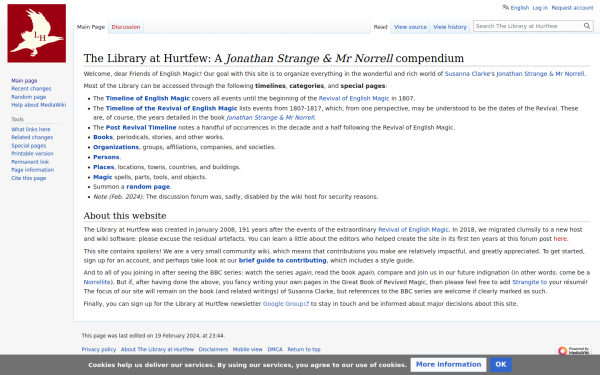
Task: Click Cite this page
Action: (28, 178)
